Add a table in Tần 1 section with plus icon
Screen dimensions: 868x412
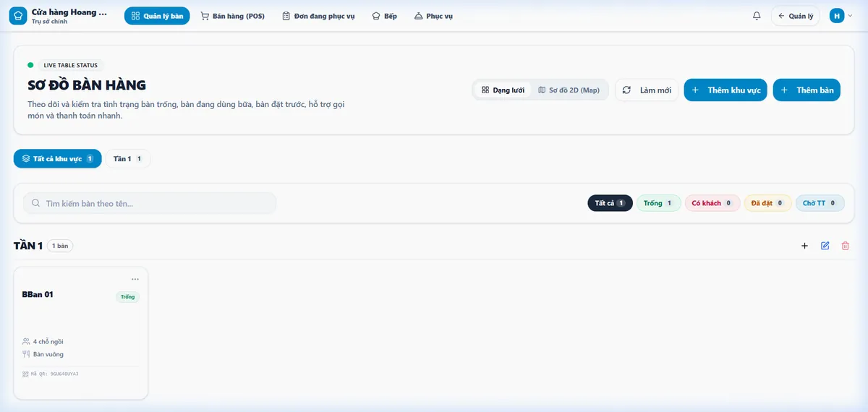[804, 246]
